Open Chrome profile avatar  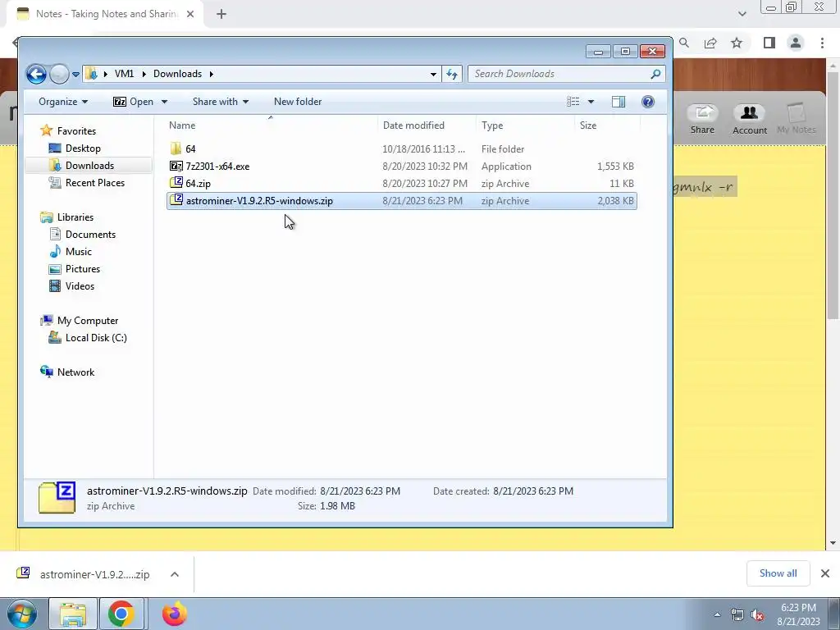[796, 43]
